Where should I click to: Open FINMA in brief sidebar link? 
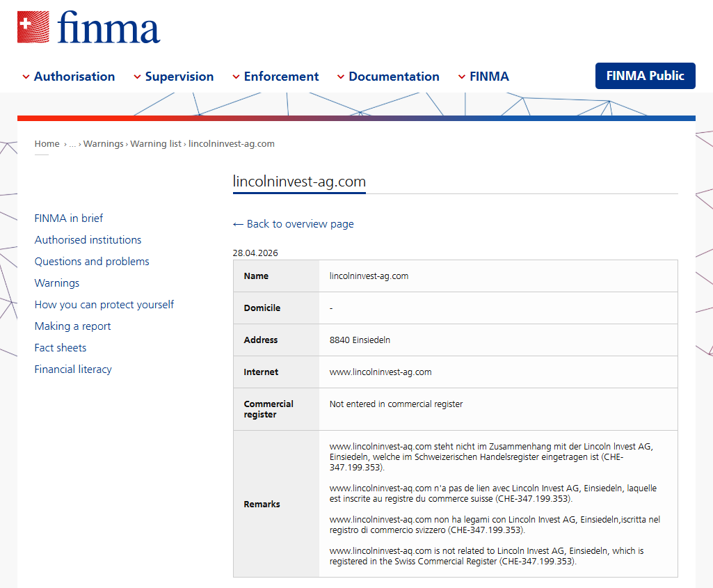coord(69,218)
